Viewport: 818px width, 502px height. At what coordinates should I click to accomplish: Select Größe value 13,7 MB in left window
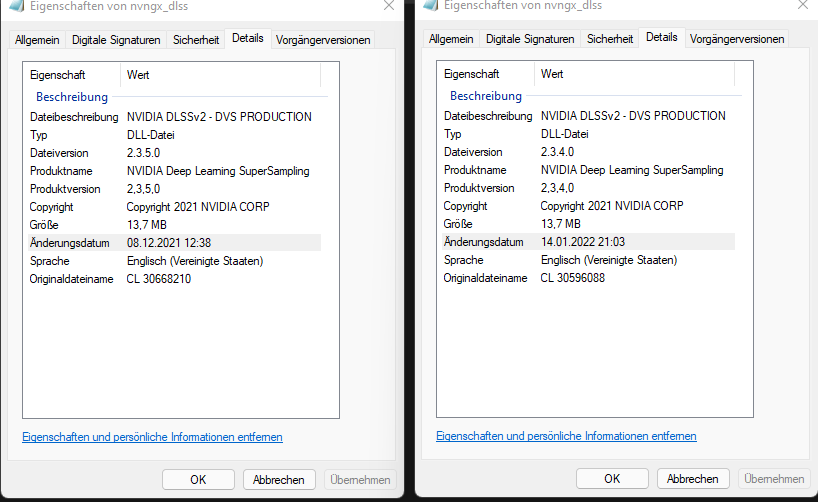(x=147, y=225)
